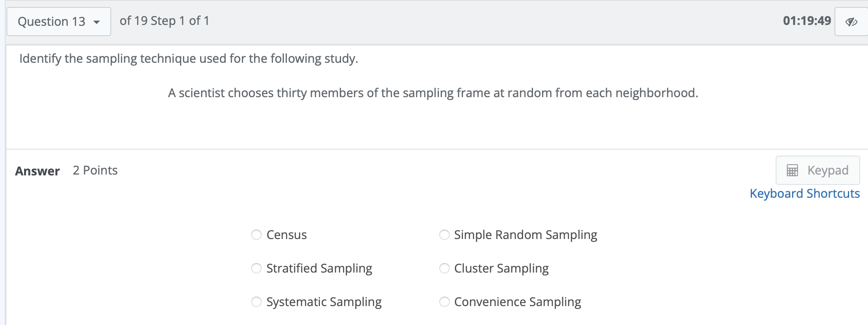The height and width of the screenshot is (325, 868).
Task: Expand the question selector to jump questions
Action: [58, 21]
